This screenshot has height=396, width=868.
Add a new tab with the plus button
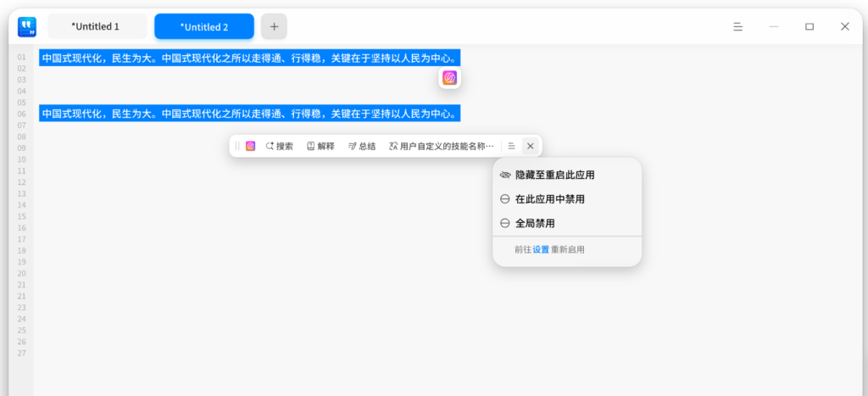click(x=274, y=26)
